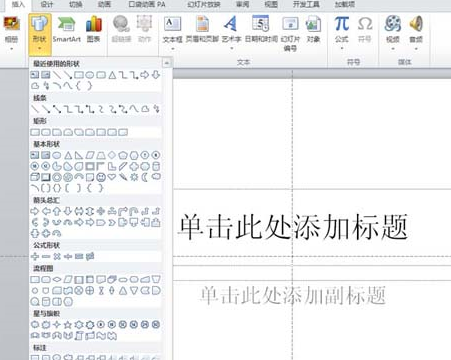
Task: Click the Video (视频) media icon
Action: [393, 33]
